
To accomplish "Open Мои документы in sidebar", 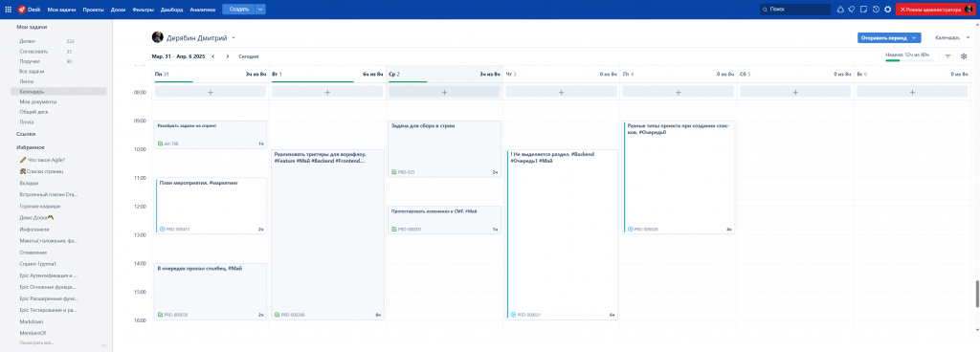I will (38, 101).
